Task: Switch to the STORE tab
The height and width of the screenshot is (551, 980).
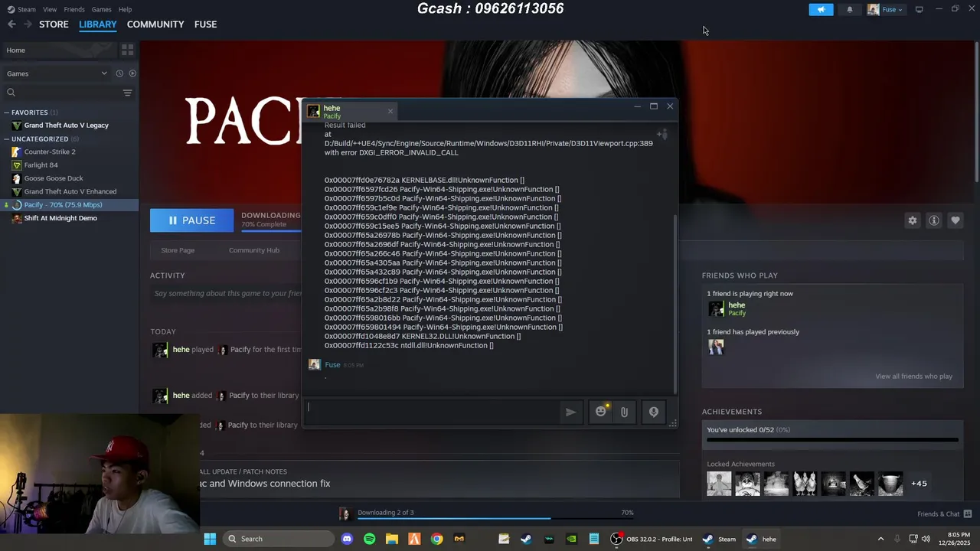Action: point(54,24)
